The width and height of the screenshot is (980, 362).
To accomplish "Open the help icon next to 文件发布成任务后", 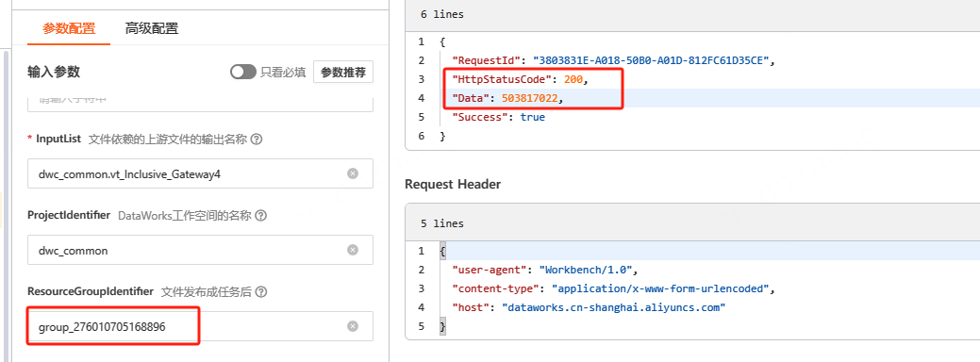I will tap(261, 291).
